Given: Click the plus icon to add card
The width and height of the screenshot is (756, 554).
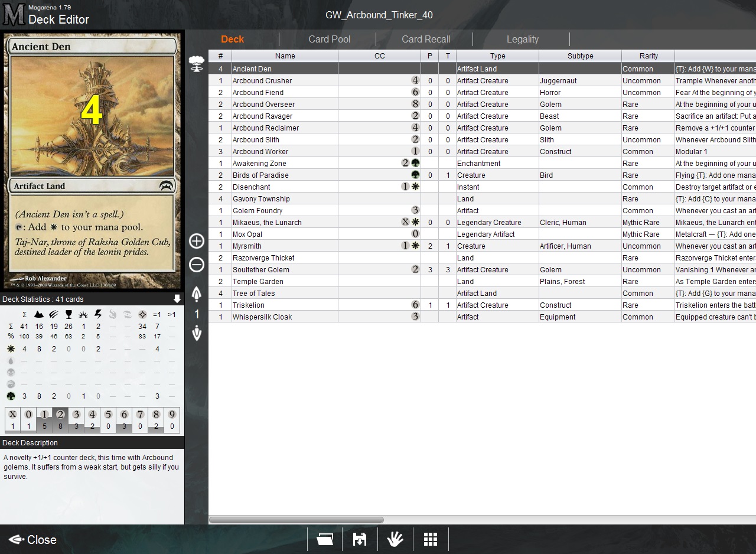Looking at the screenshot, I should [197, 241].
